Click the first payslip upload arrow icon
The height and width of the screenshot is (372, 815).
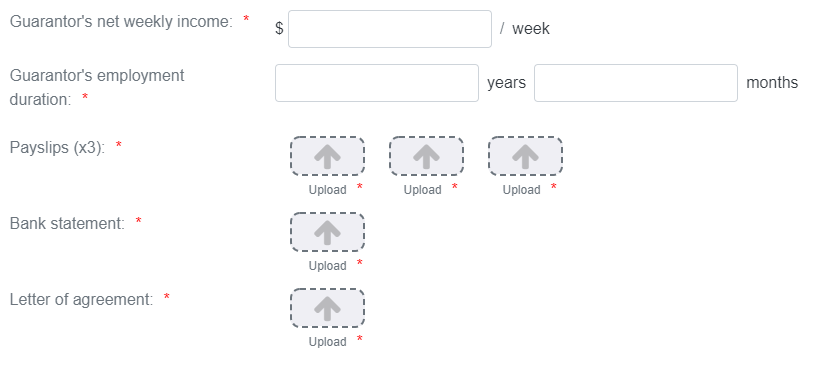click(x=327, y=156)
